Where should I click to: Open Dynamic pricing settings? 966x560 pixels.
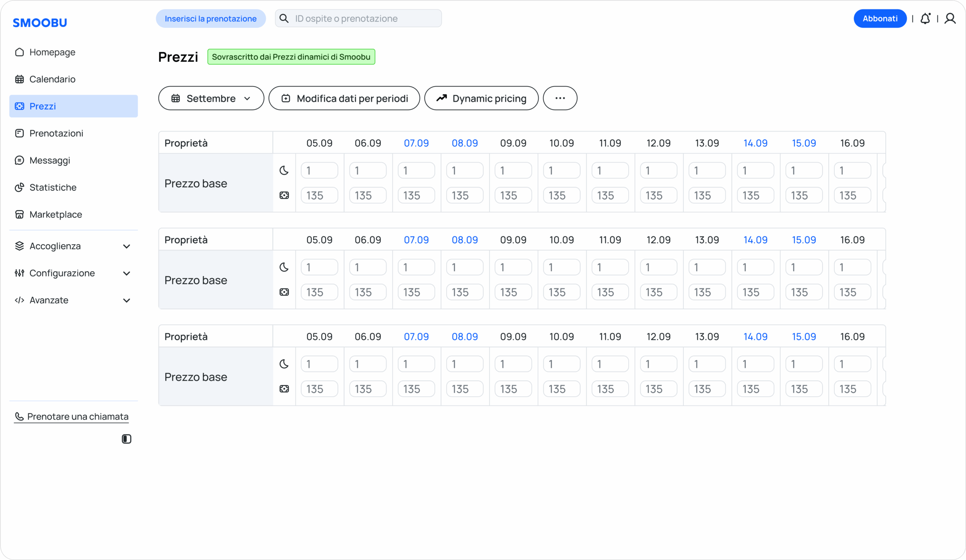tap(481, 98)
